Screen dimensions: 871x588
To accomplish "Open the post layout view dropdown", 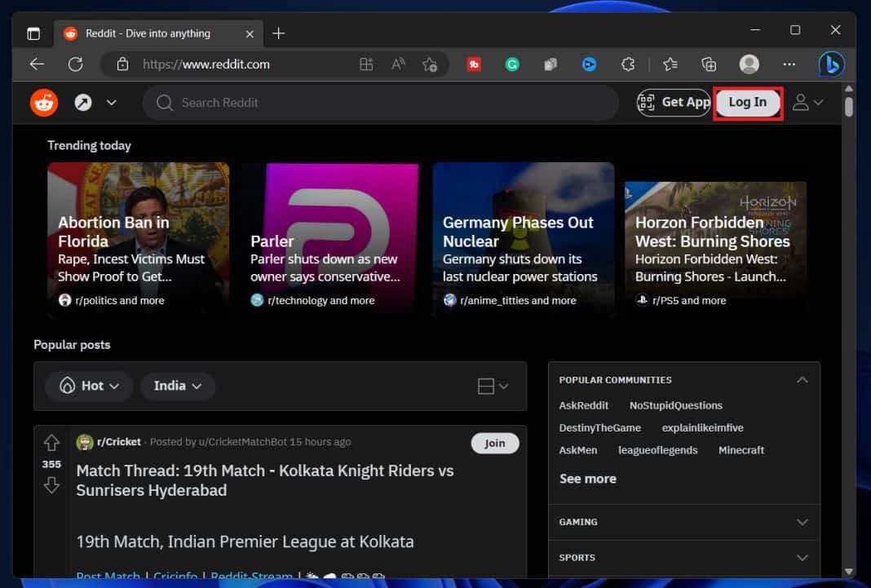I will pos(490,386).
